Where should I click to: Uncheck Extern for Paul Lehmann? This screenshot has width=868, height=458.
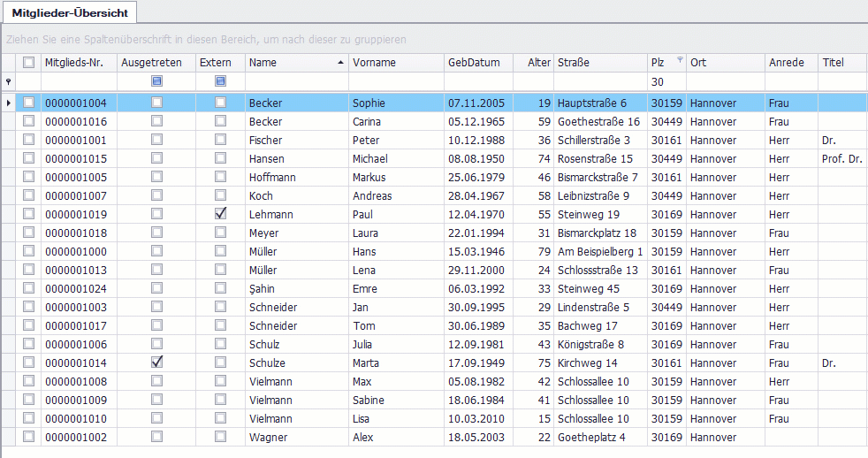(220, 214)
